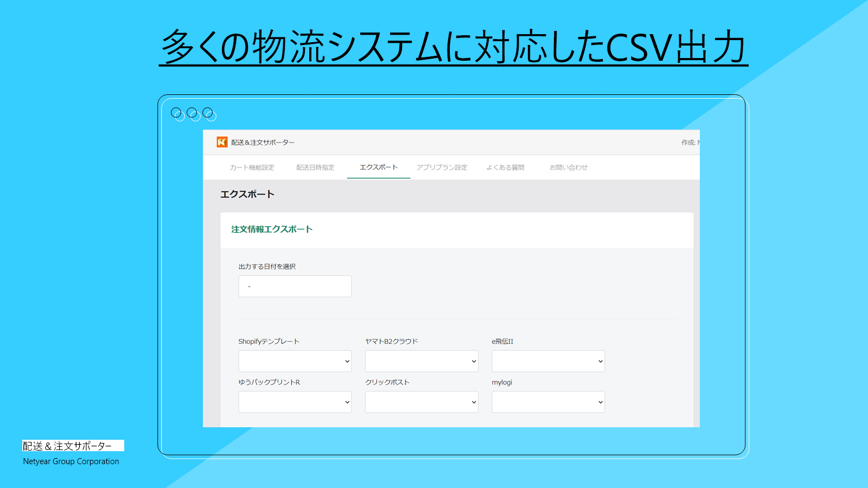Expand the e飛伝II selection list
Viewport: 868px width, 488px height.
pos(548,361)
